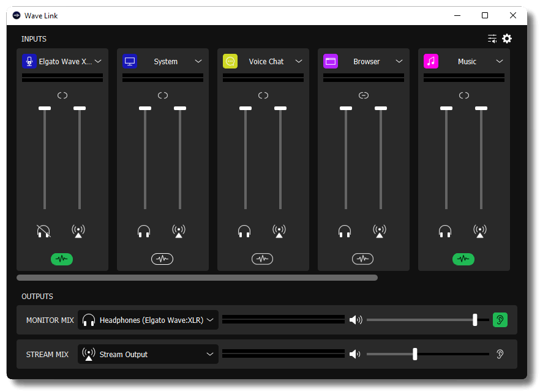Click the Voice Chat bubble icon
Image resolution: width=540 pixels, height=392 pixels.
tap(230, 61)
